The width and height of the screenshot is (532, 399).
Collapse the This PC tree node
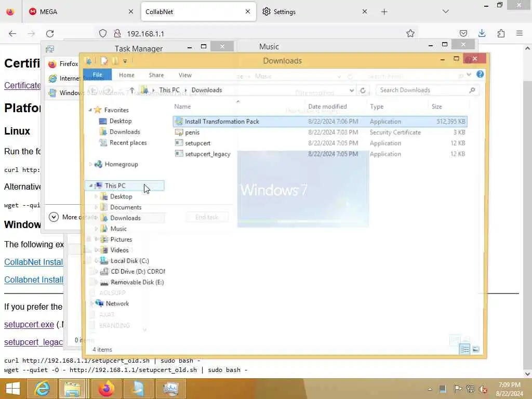click(x=90, y=185)
